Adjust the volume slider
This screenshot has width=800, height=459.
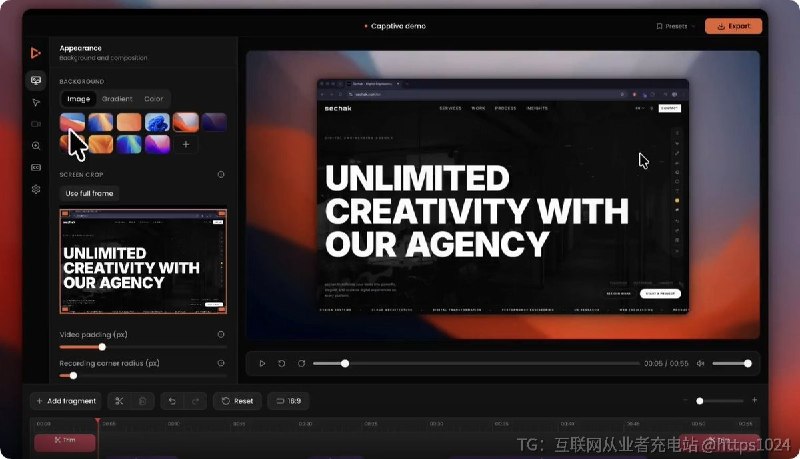(x=732, y=364)
